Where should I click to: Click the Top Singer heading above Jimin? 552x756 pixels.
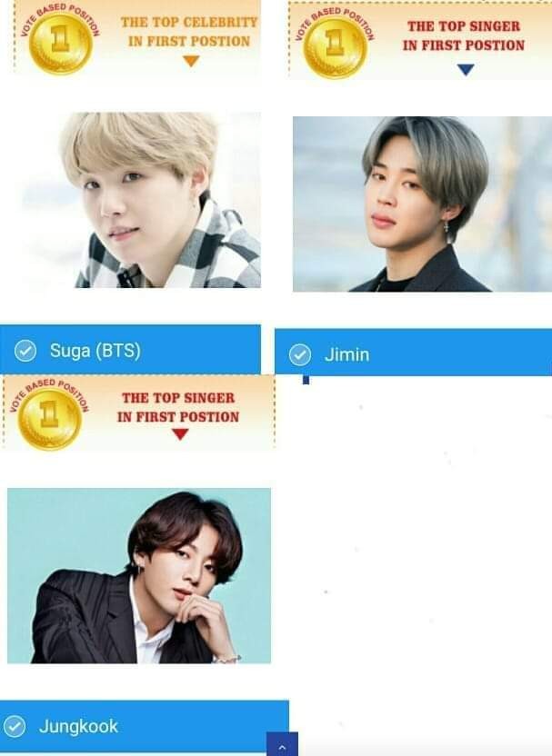click(x=464, y=35)
